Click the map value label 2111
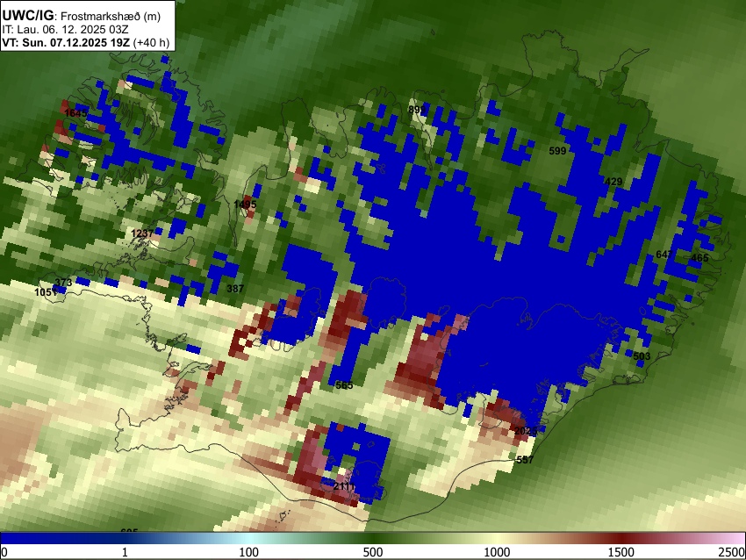Viewport: 746px width, 560px height. click(344, 487)
